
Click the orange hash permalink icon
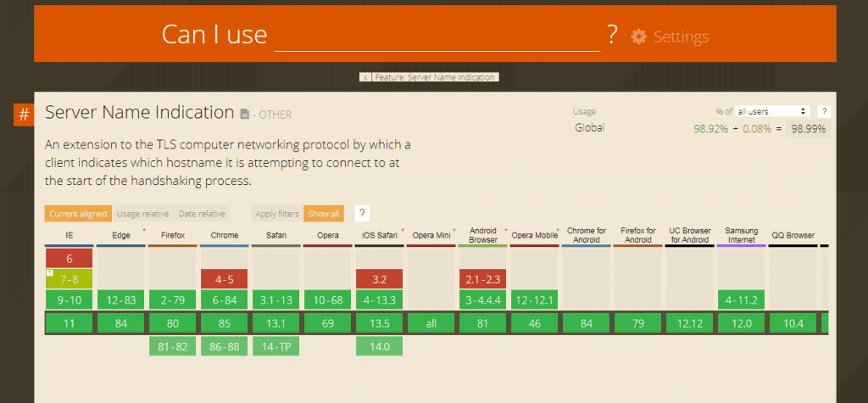[24, 115]
